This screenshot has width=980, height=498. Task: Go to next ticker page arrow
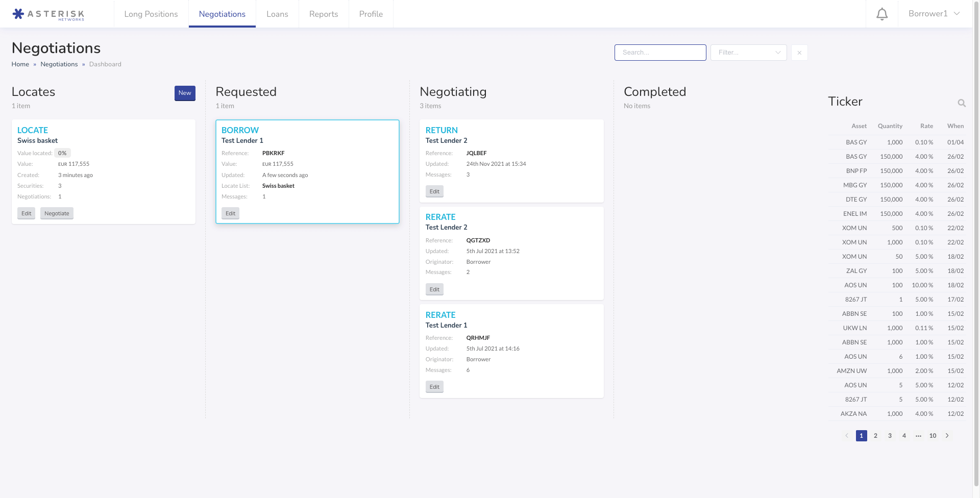(x=947, y=436)
